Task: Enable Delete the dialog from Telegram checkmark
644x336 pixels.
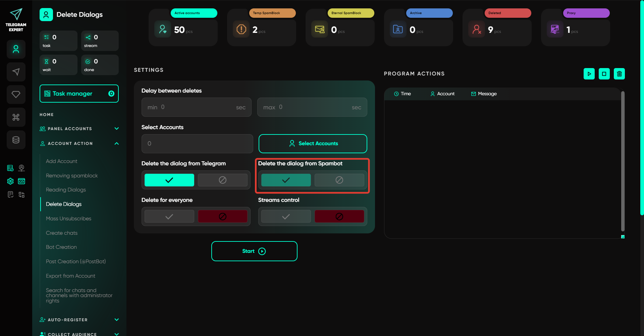Action: tap(169, 180)
